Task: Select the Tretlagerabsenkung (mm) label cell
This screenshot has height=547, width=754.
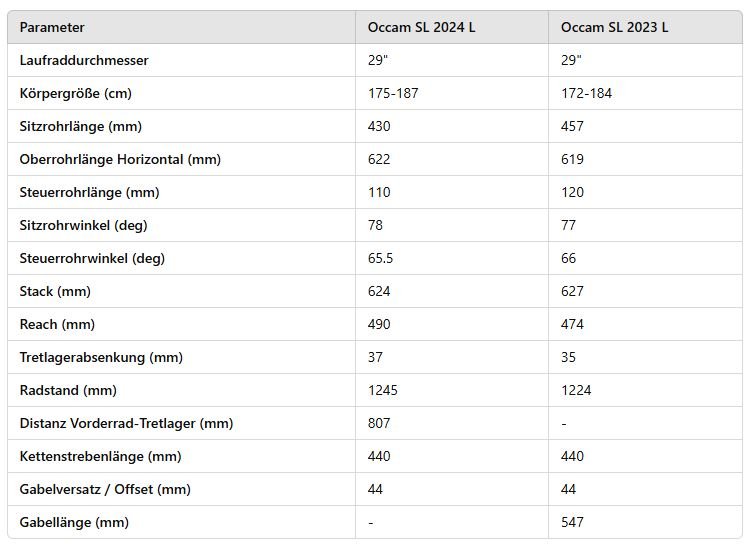Action: pyautogui.click(x=101, y=357)
